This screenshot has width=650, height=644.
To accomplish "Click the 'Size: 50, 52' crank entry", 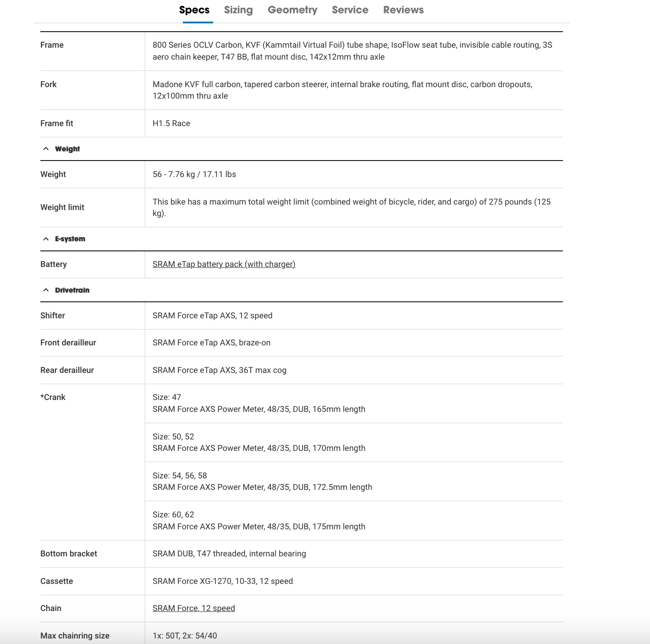I will [x=173, y=437].
